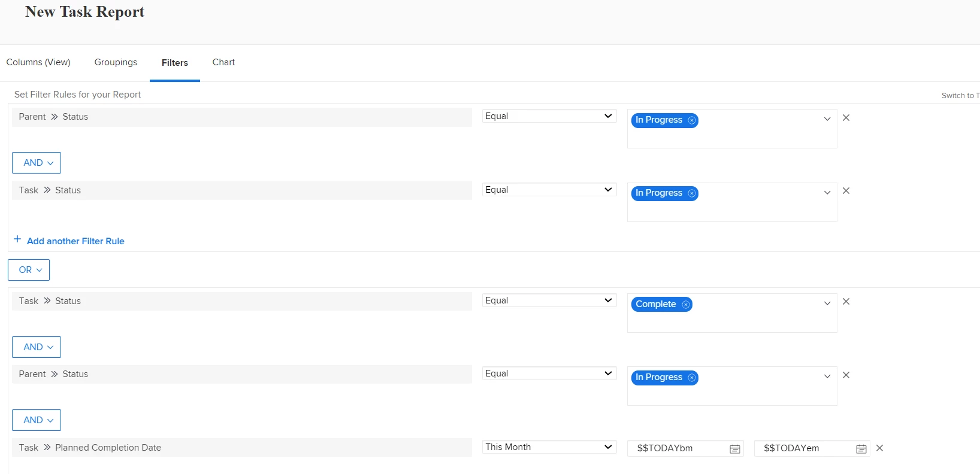Click Task >> Status field with Complete value
This screenshot has width=980, height=474.
click(242, 301)
